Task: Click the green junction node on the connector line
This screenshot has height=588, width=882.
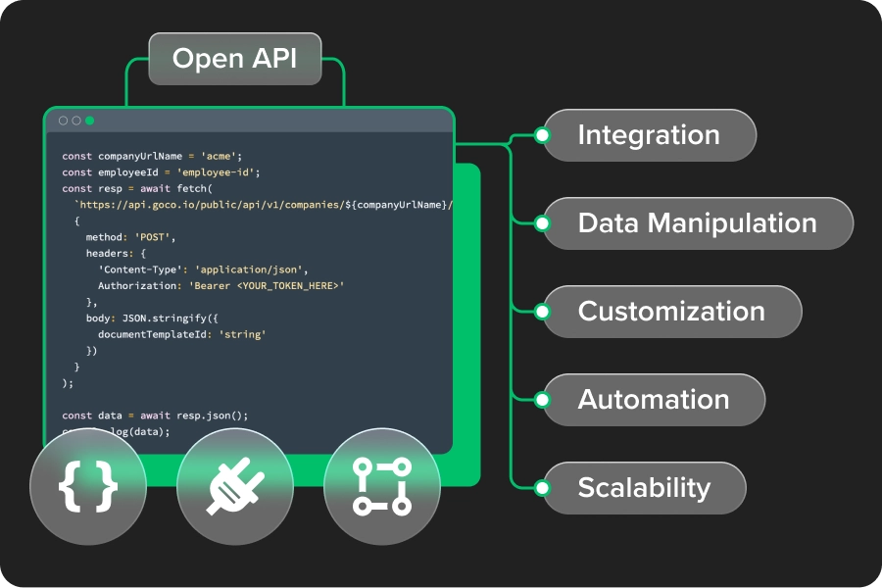Action: coord(509,142)
